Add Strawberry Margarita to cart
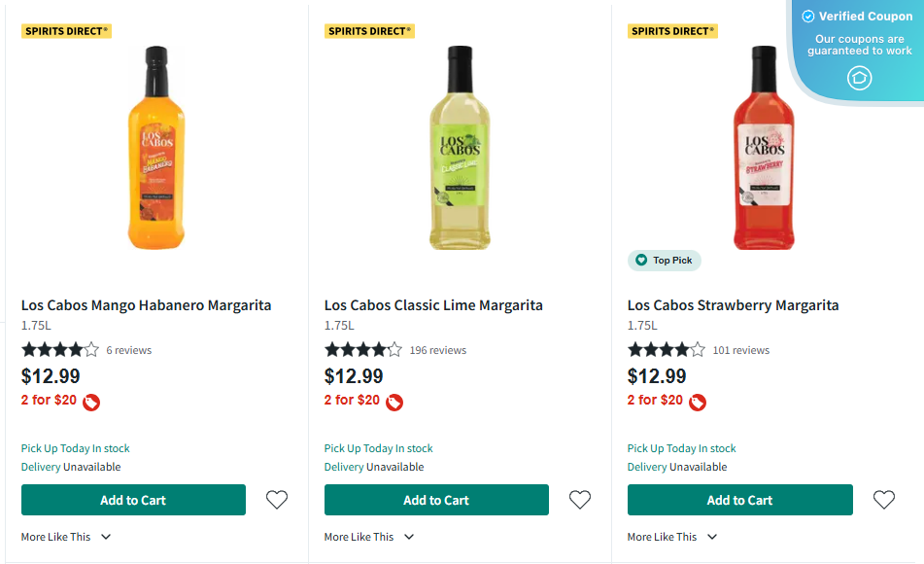 tap(739, 500)
